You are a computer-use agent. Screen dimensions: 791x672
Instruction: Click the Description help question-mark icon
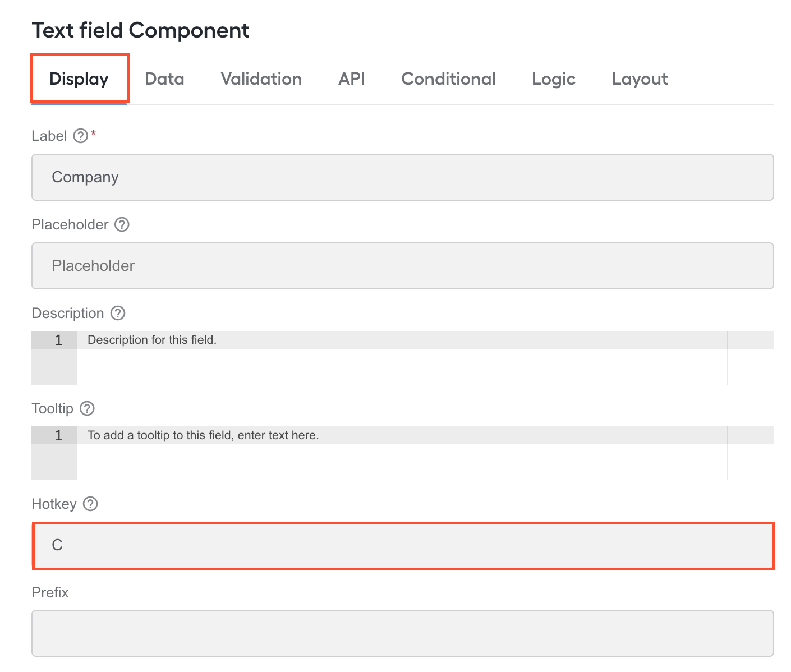click(118, 313)
